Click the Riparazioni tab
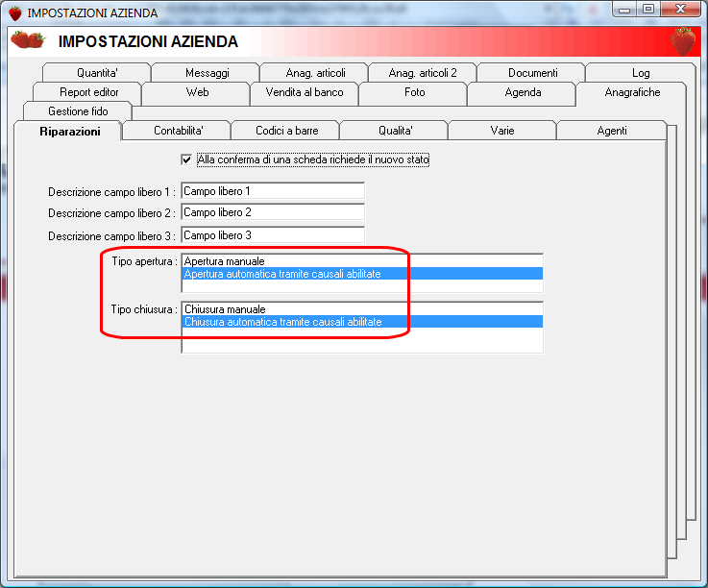Image resolution: width=708 pixels, height=588 pixels. coord(69,132)
